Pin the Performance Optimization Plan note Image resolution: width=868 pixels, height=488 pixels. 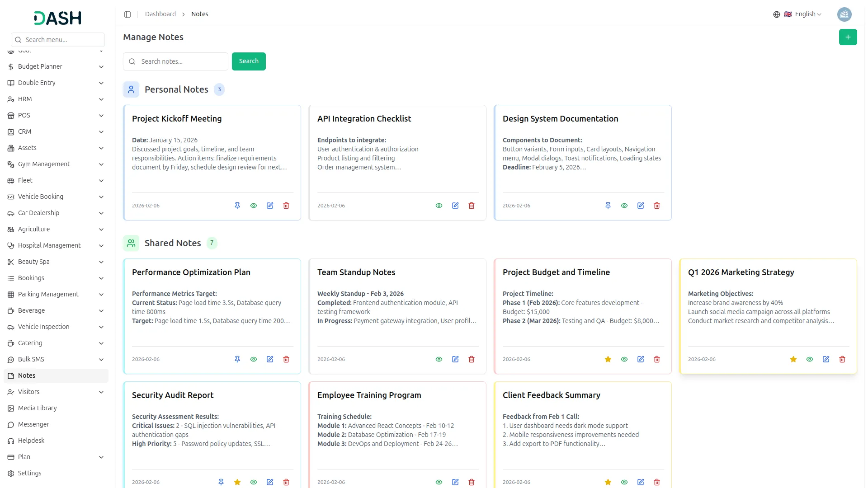[237, 359]
